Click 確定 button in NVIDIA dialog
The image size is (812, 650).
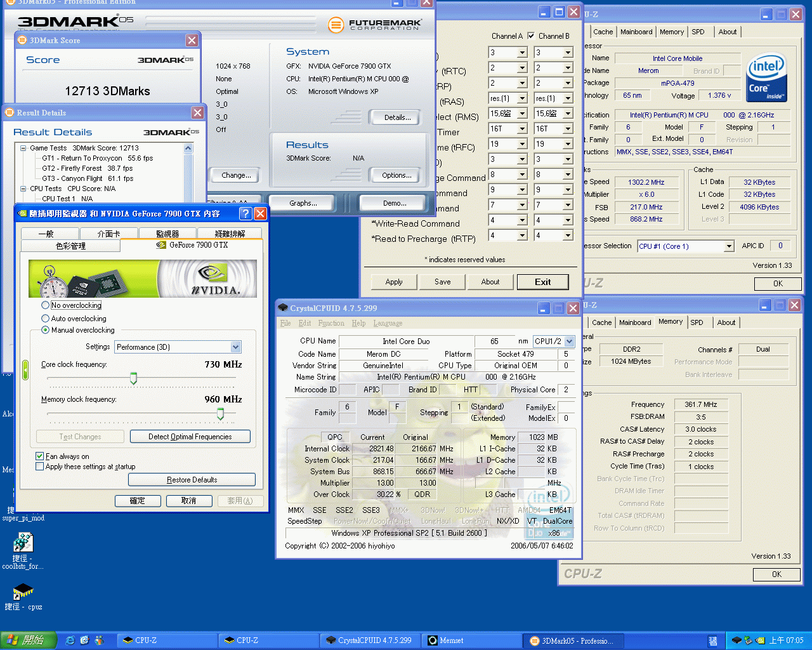point(138,501)
